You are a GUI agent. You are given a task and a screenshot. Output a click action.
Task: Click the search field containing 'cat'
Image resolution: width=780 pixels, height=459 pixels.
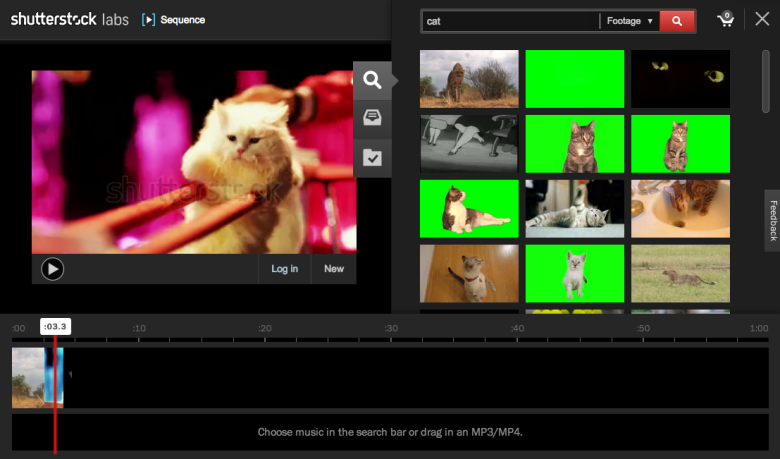pos(510,20)
